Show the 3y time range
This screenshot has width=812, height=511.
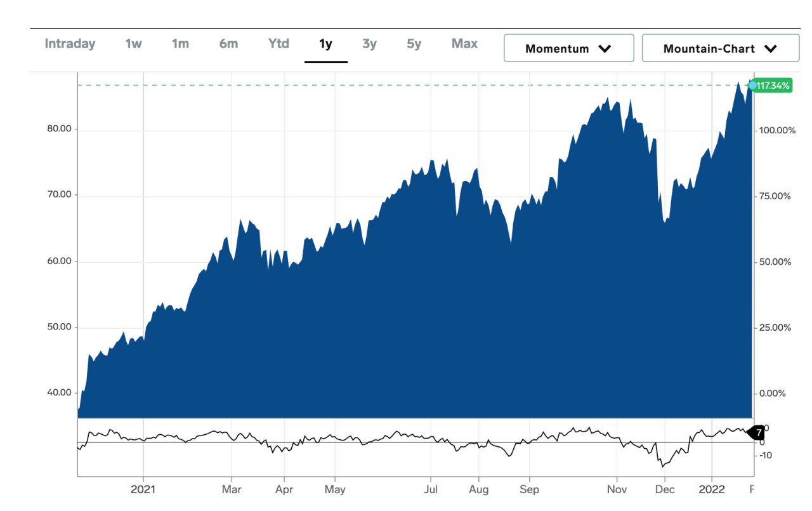[369, 44]
